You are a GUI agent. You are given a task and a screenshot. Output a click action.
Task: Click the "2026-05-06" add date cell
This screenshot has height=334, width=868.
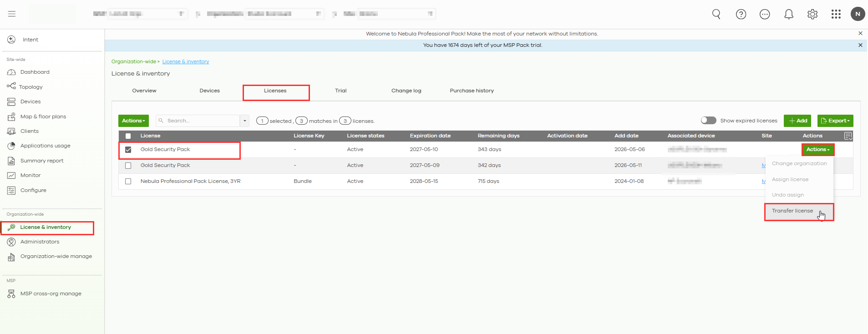click(629, 149)
